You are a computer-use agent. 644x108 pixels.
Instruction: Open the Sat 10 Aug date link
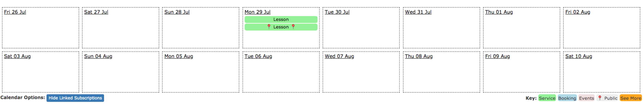(x=579, y=56)
